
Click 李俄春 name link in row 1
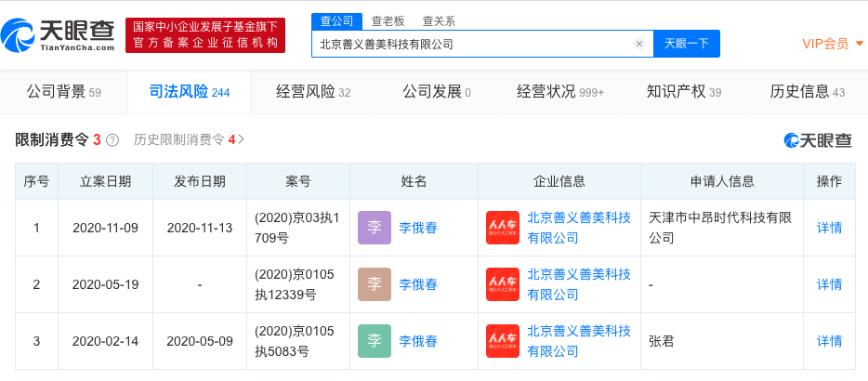click(x=418, y=228)
